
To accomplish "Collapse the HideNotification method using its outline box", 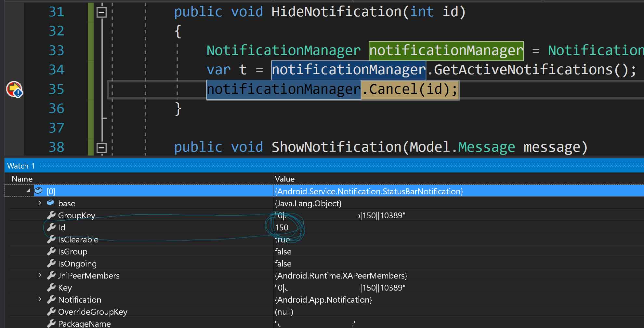I will click(x=101, y=12).
